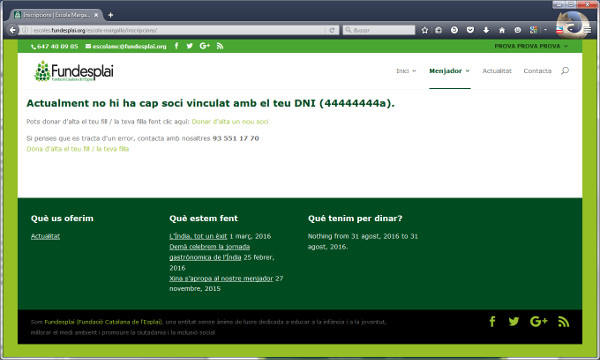Click the circular sync icon in toolbar

(x=454, y=30)
